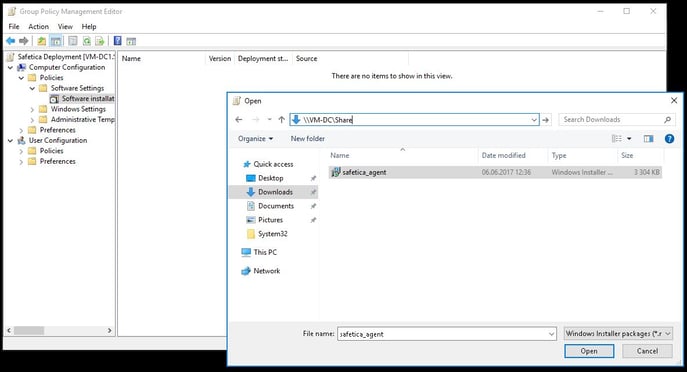Click the \\VM-DC\Share address bar field
This screenshot has width=687, height=372.
(414, 120)
